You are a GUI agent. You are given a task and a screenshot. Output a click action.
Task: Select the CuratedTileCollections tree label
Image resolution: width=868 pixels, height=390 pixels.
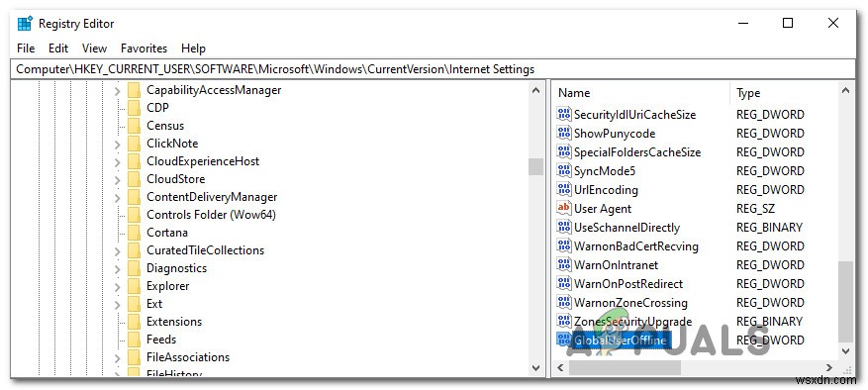[206, 250]
